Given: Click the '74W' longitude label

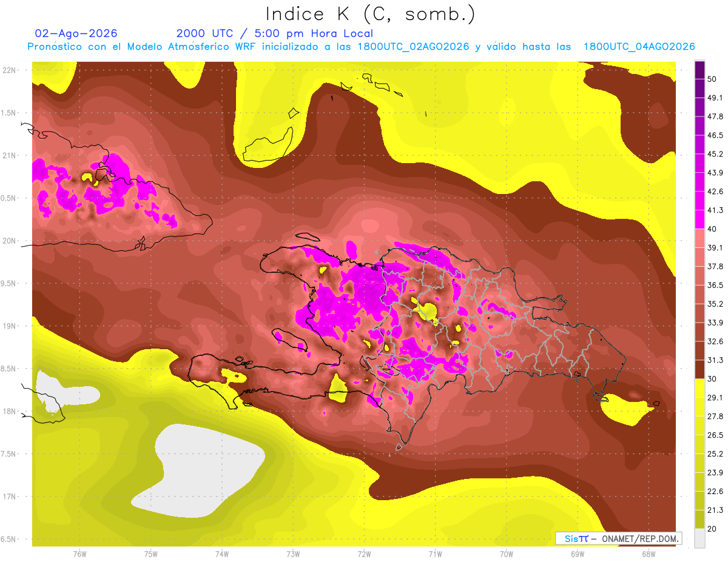Looking at the screenshot, I should [x=222, y=554].
